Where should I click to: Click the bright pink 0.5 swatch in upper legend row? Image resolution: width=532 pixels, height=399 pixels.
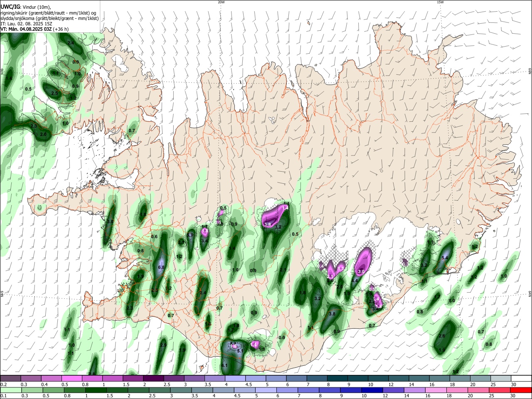tap(72, 379)
